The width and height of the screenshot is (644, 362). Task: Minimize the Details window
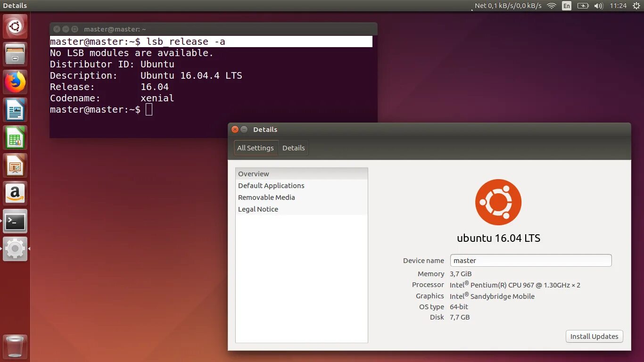(x=244, y=130)
